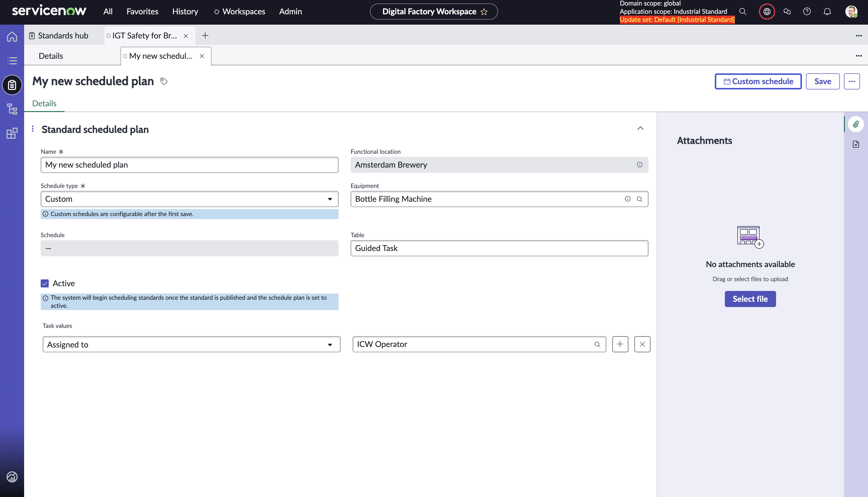Add a task value row with plus
Image resolution: width=868 pixels, height=497 pixels.
tap(620, 344)
